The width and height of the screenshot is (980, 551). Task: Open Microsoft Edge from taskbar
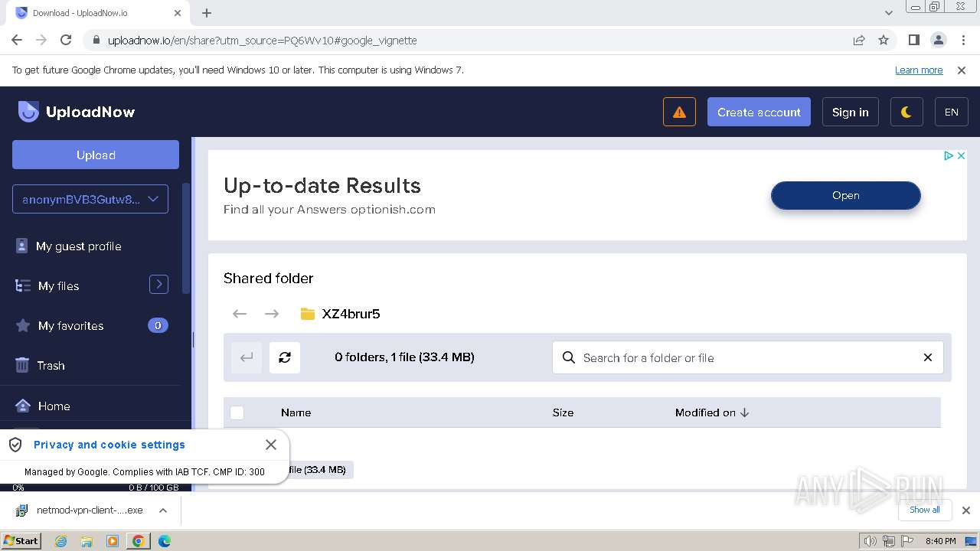[x=164, y=541]
